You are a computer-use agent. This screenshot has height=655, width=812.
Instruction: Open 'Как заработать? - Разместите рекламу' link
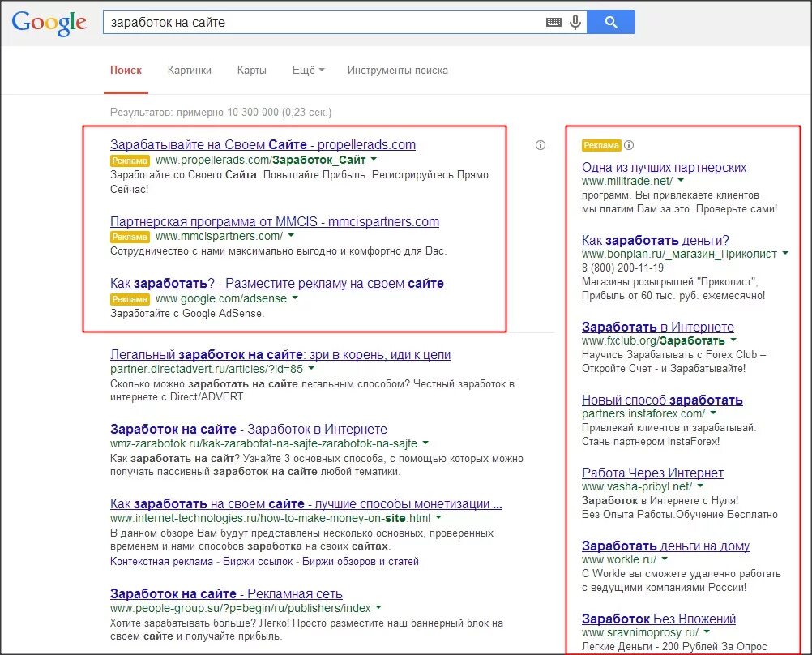pyautogui.click(x=276, y=284)
